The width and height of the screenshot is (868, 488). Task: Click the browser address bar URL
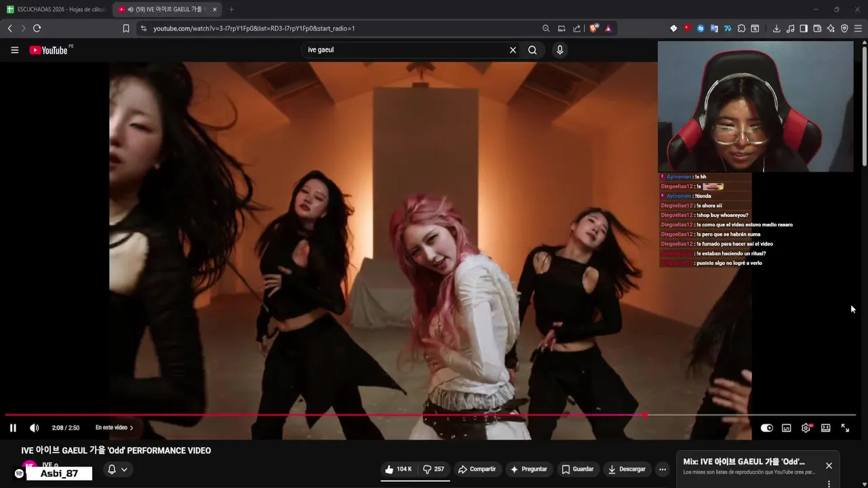pyautogui.click(x=254, y=28)
